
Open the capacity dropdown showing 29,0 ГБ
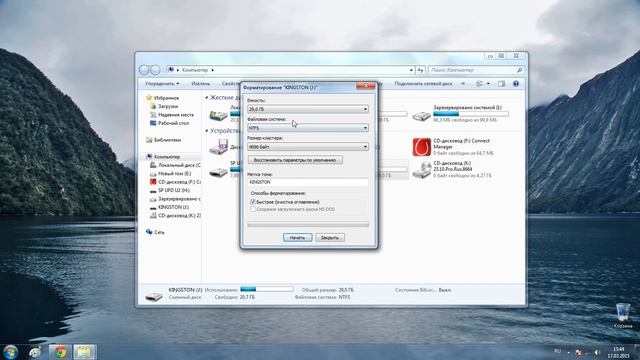(x=308, y=109)
